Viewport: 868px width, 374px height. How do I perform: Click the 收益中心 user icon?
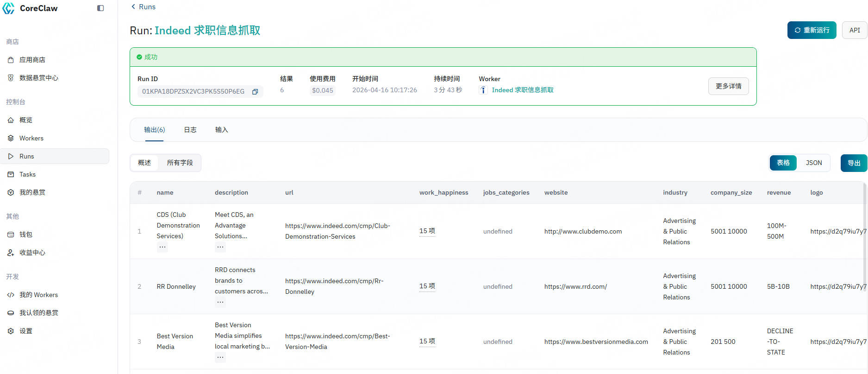tap(11, 253)
